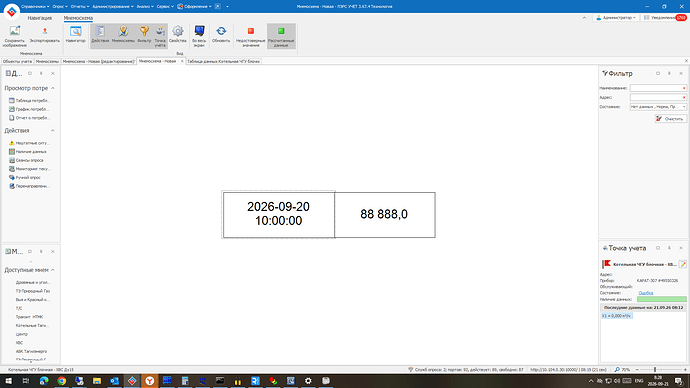Select Центр mnemonic scheme
Screen dimensions: 690x388
[x=22, y=334]
